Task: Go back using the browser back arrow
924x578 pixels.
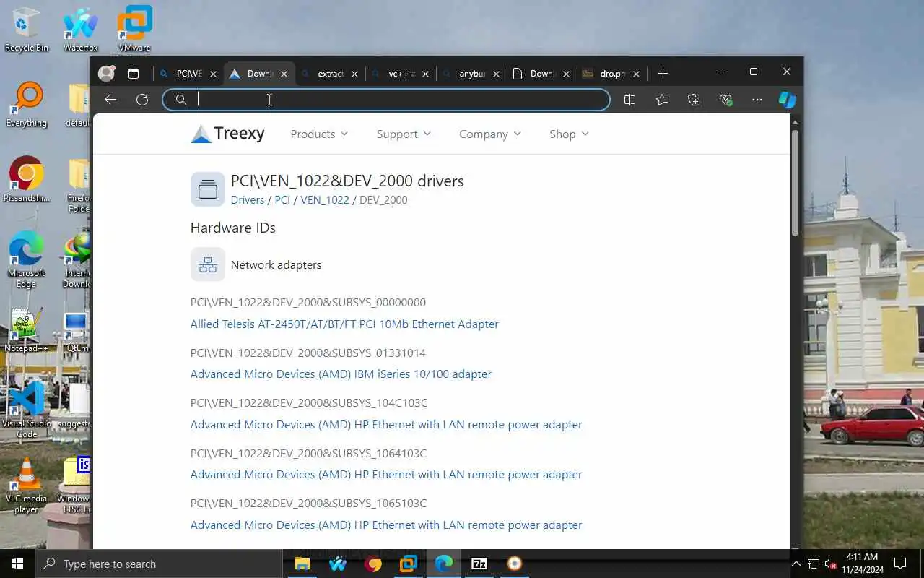Action: coord(110,100)
